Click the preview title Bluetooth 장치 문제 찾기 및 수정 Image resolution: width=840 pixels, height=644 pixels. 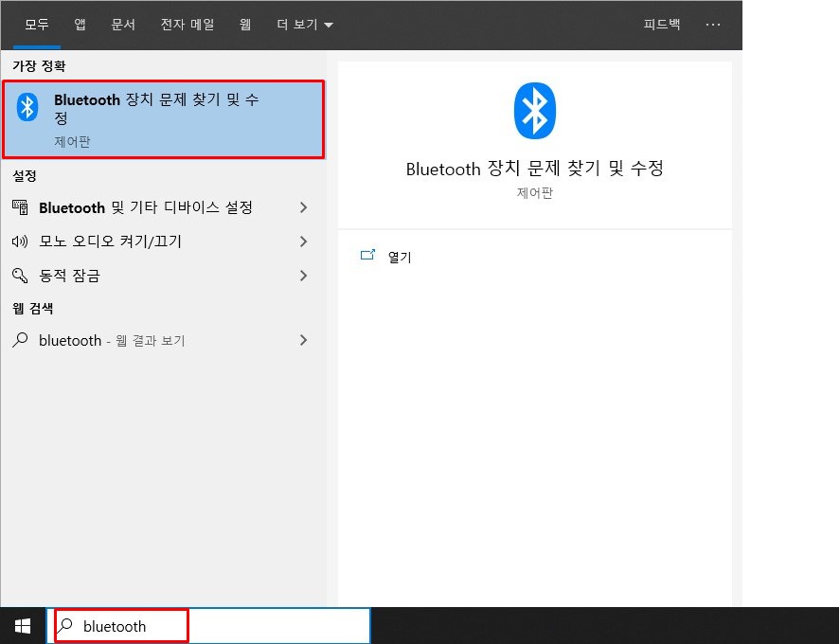535,169
